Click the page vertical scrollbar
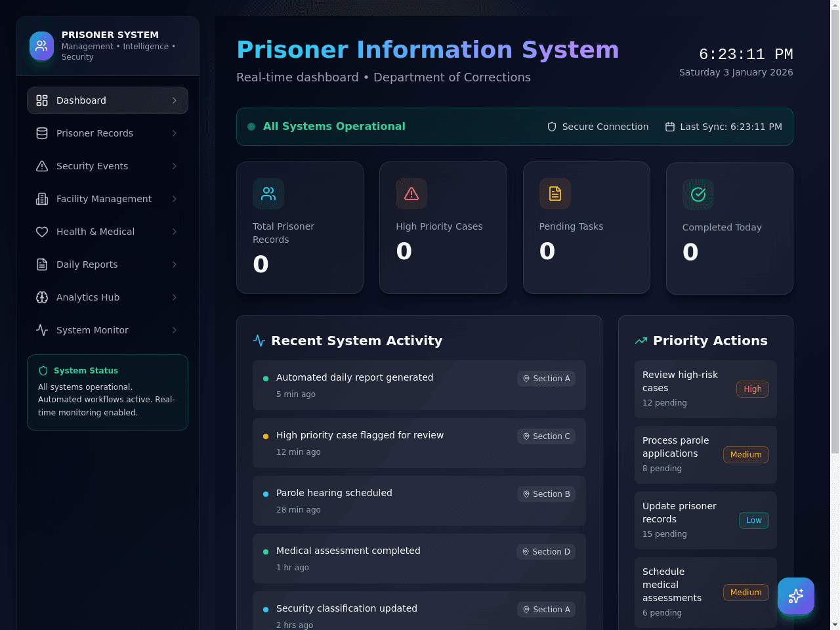The width and height of the screenshot is (840, 630). [x=835, y=232]
